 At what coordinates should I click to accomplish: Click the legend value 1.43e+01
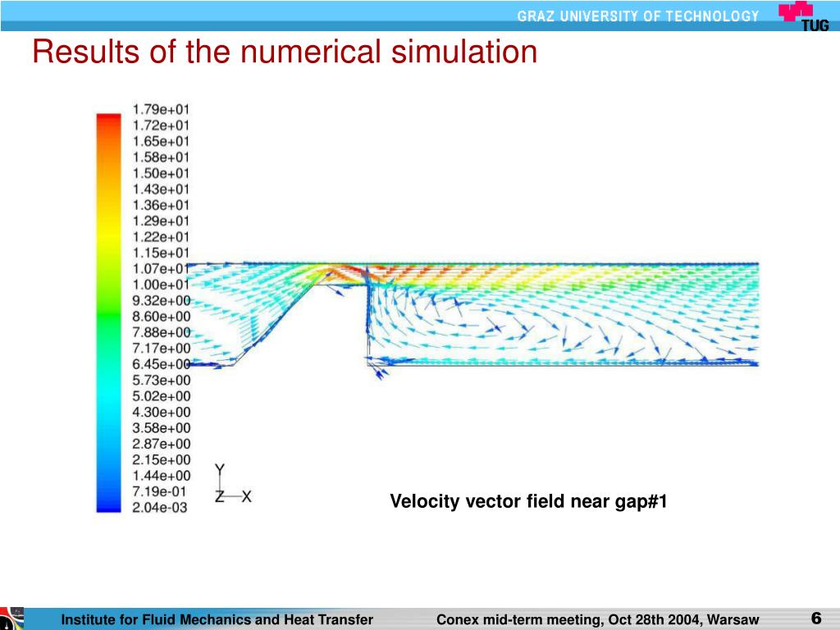161,189
